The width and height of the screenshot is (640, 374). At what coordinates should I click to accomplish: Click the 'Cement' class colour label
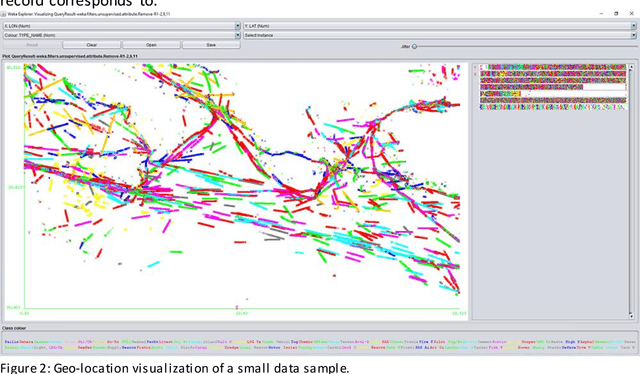(x=485, y=342)
